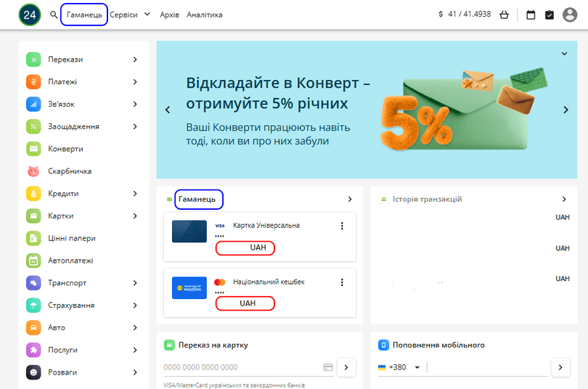588x389 pixels.
Task: Click the orange Авто car icon
Action: (33, 327)
